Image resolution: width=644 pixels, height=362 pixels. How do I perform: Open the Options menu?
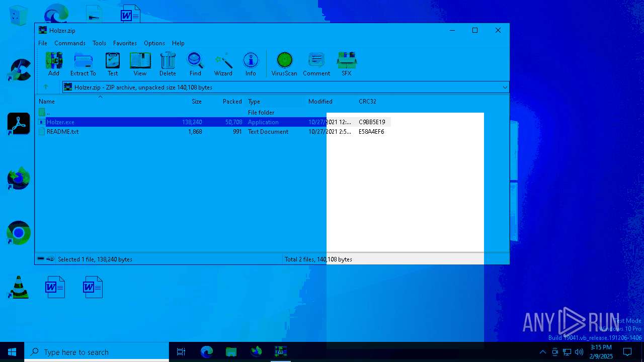(x=154, y=43)
